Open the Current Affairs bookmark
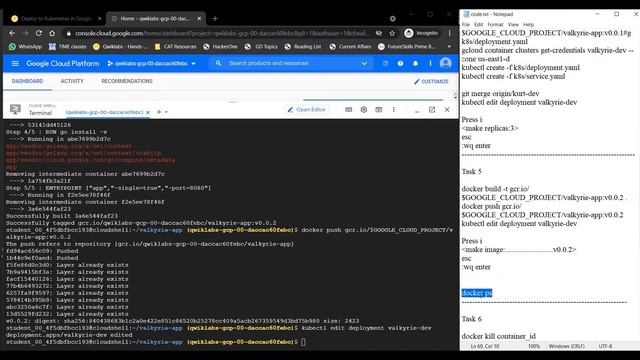 click(351, 47)
